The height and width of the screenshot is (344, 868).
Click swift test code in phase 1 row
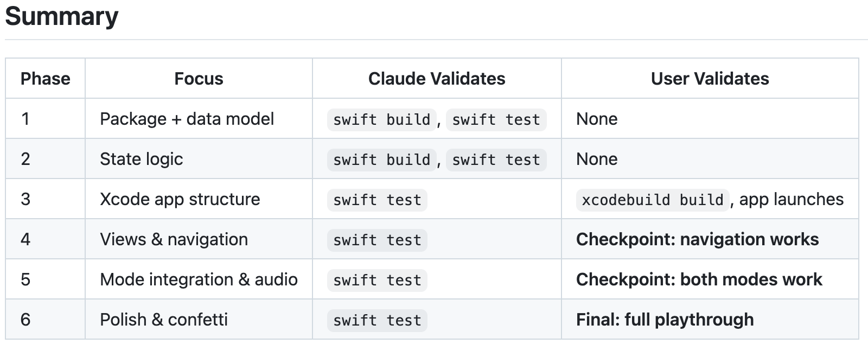pos(496,119)
